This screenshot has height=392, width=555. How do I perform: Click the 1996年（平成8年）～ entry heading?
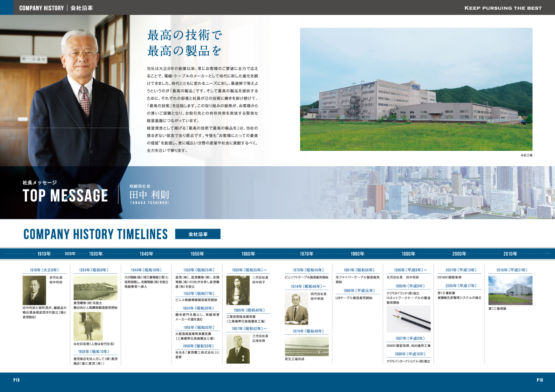pyautogui.click(x=410, y=270)
